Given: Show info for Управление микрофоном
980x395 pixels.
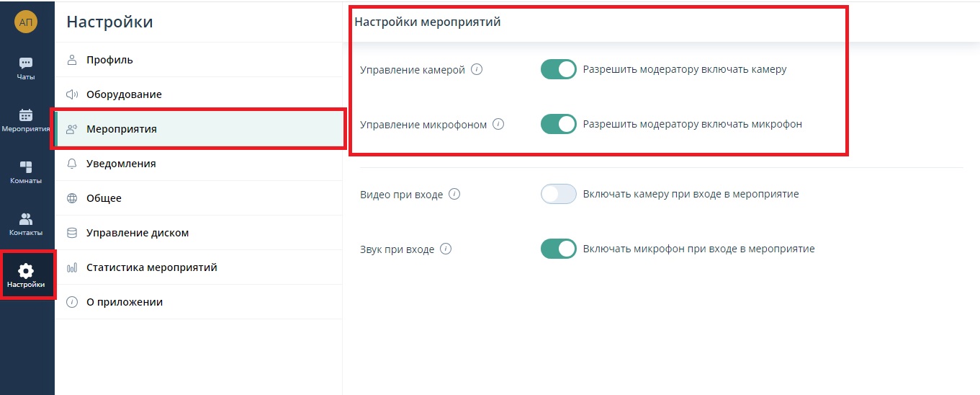Looking at the screenshot, I should [x=498, y=124].
